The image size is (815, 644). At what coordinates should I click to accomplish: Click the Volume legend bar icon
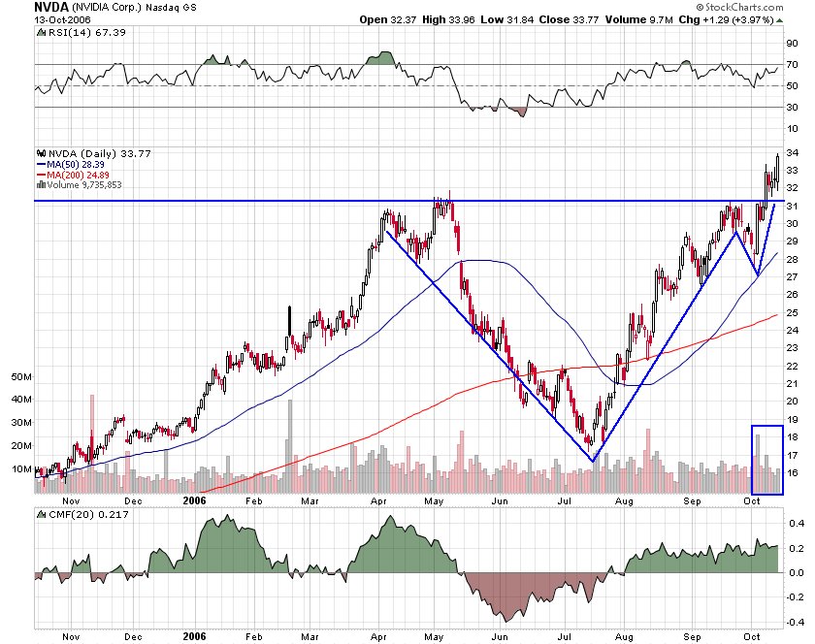click(41, 185)
